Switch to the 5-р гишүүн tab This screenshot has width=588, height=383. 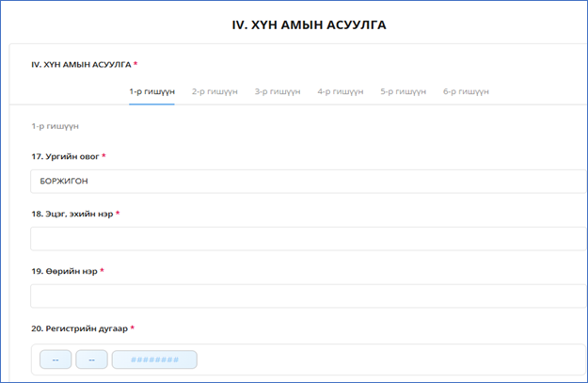[x=403, y=91]
